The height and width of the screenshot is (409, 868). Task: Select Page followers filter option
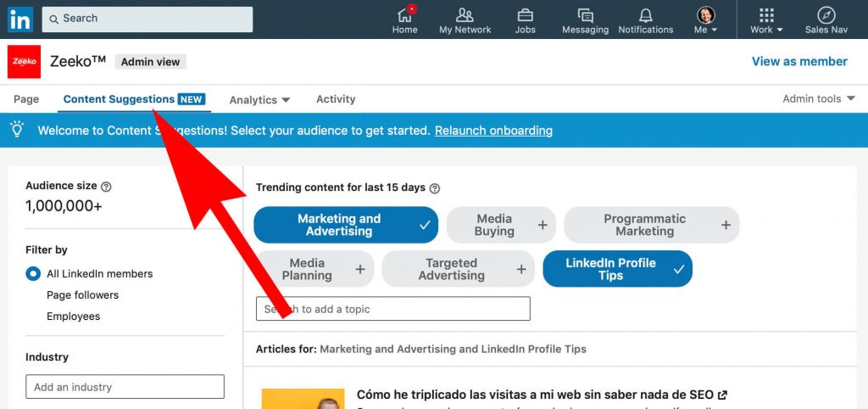click(82, 294)
